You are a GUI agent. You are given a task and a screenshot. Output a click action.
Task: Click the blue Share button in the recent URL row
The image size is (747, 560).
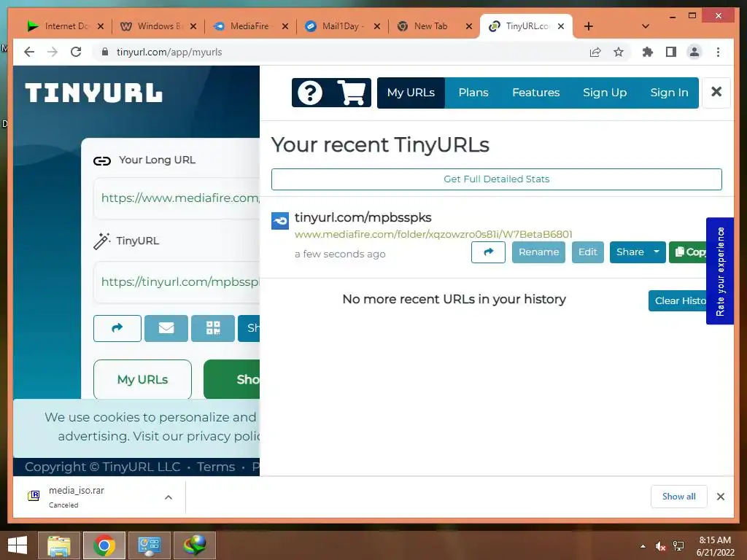coord(630,252)
